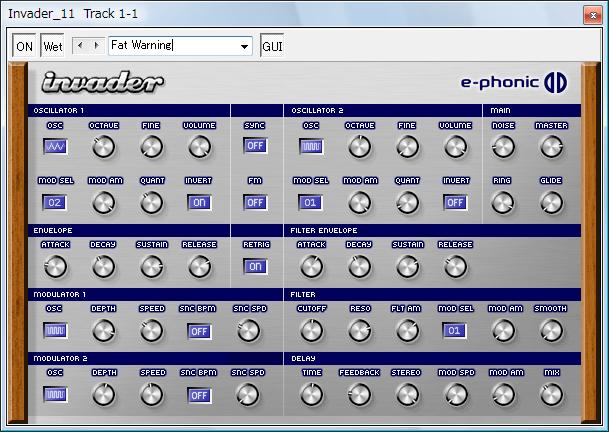Click Envelope RELEASE knob
This screenshot has height=432, width=609.
(x=200, y=267)
